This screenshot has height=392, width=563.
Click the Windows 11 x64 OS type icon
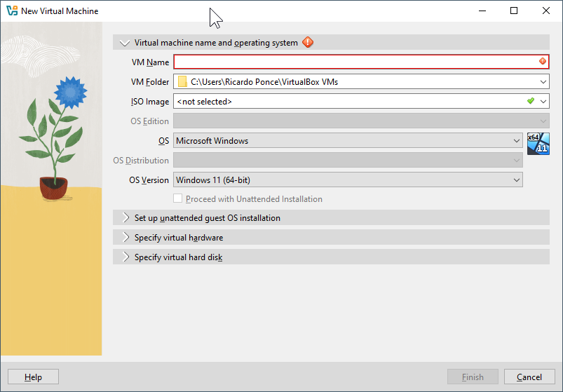[x=538, y=144]
